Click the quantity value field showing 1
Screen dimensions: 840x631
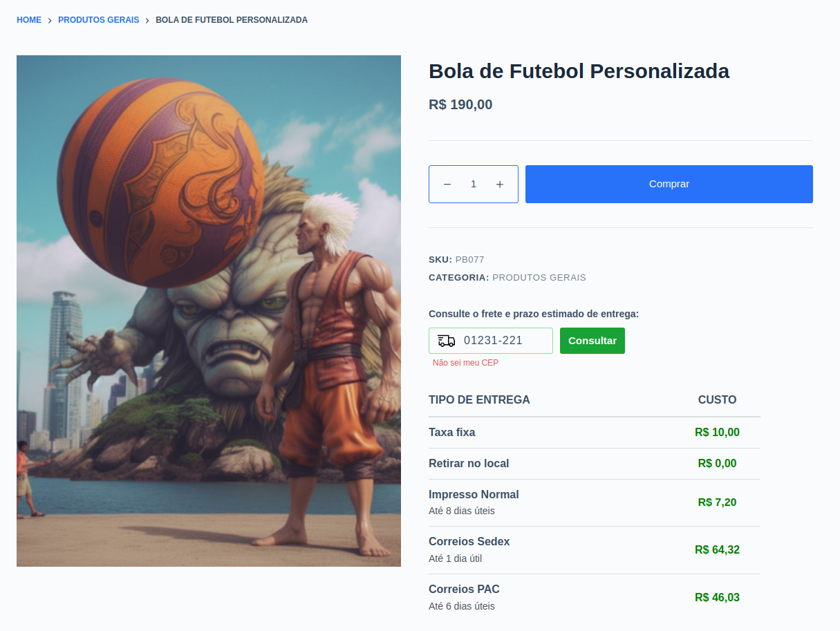[474, 185]
